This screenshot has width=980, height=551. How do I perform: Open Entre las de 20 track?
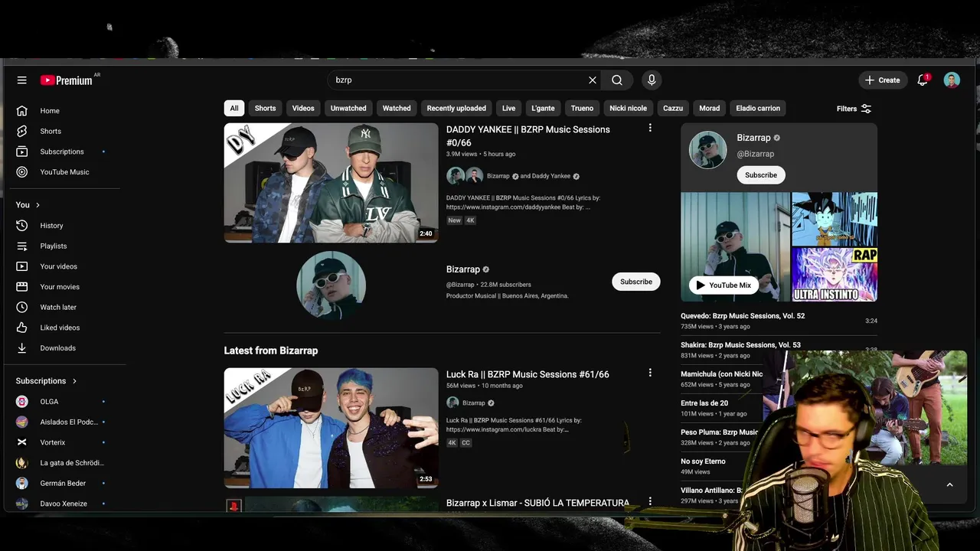click(704, 403)
